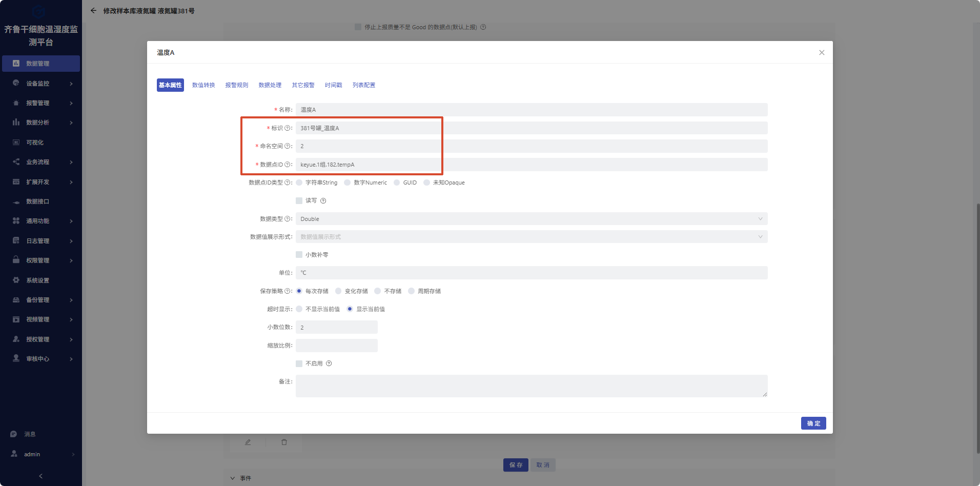Click the pencil edit icon below dialog
The image size is (980, 486).
(x=248, y=442)
